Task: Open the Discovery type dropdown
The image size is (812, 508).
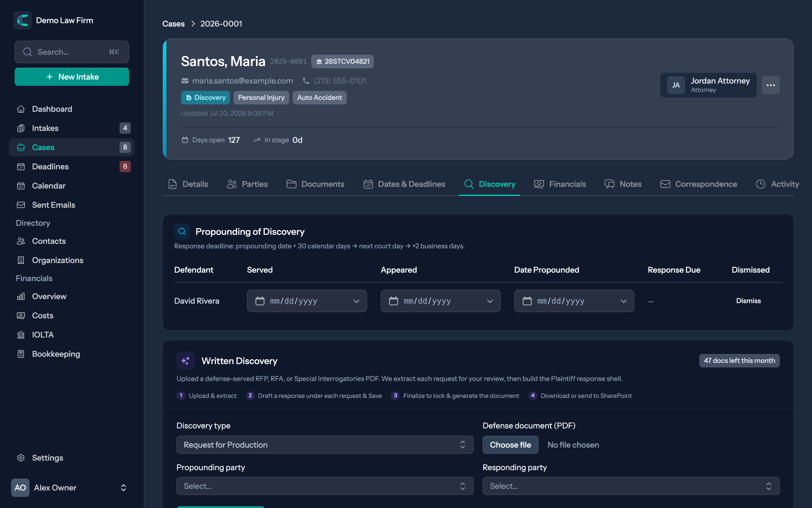Action: point(325,445)
